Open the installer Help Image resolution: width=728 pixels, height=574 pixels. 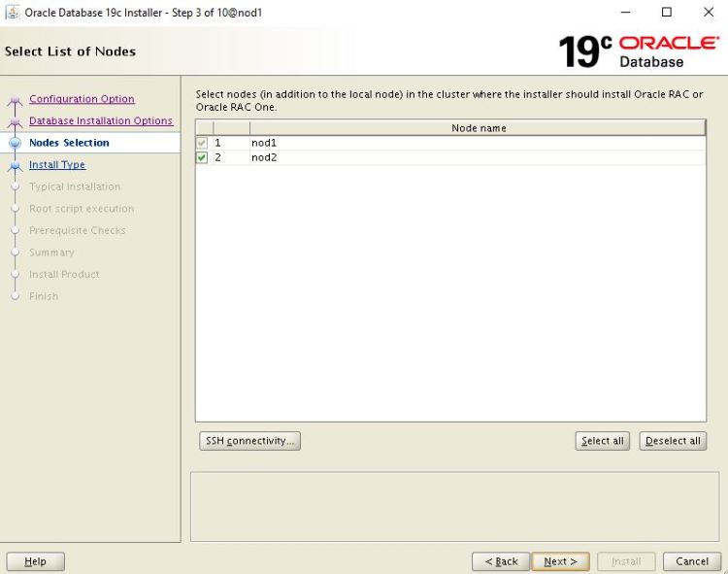[x=35, y=561]
